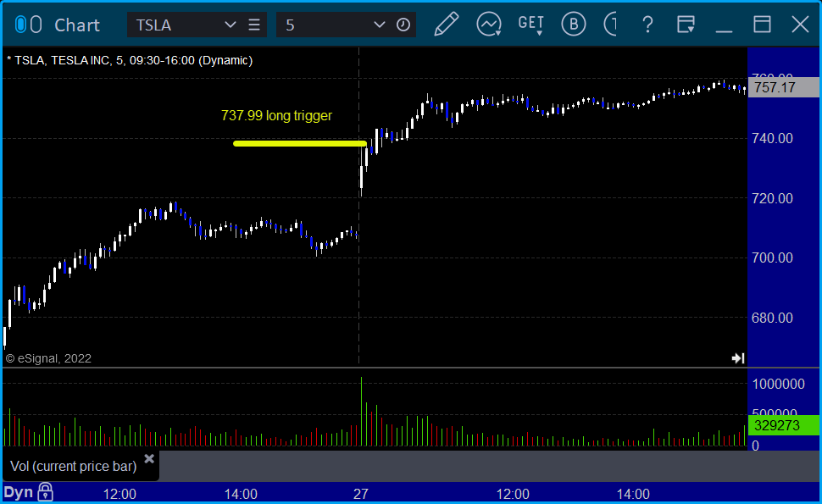
Task: Open the window layout dropdown icon
Action: 686,25
